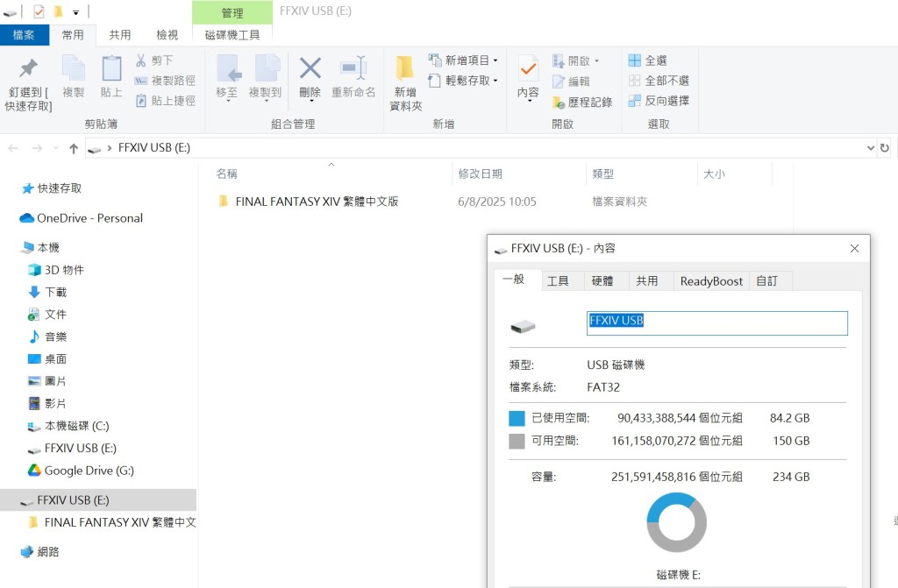898x588 pixels.
Task: Select Google Drive (G:) in sidebar
Action: (x=89, y=471)
